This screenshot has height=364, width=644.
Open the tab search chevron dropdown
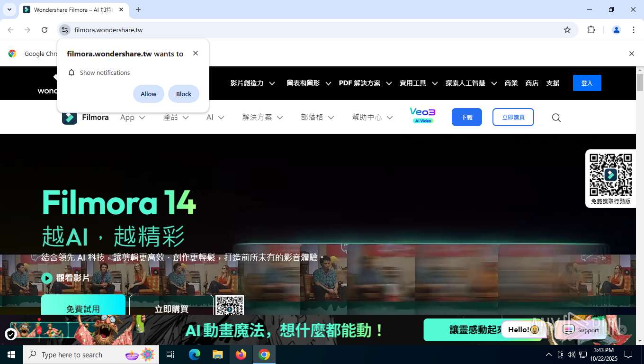tap(9, 9)
